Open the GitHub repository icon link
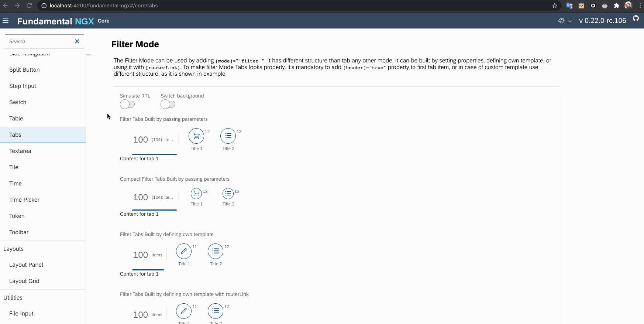The width and height of the screenshot is (644, 324). (x=636, y=18)
